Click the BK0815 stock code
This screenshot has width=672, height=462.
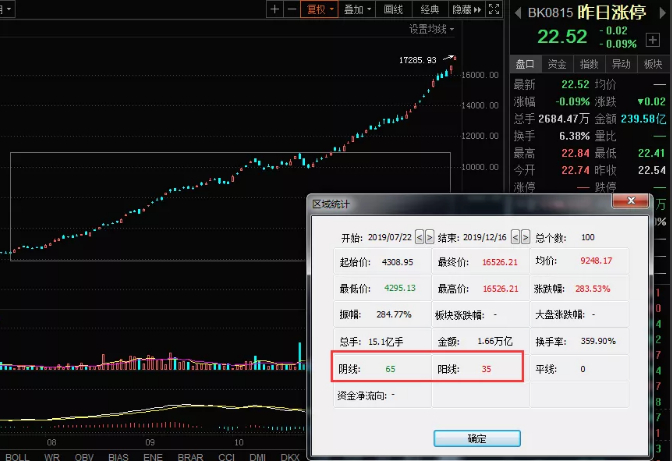click(x=550, y=13)
